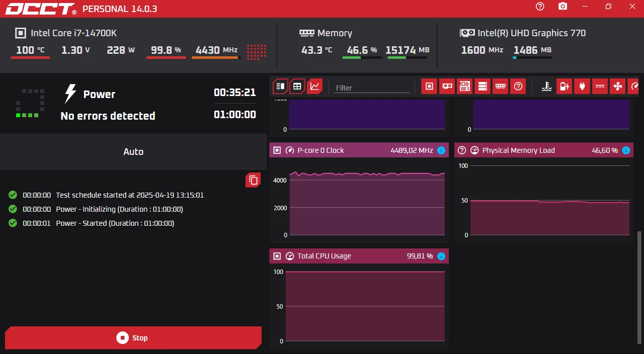Screen dimensions: 644x354
Task: Select the 'Power - Initializing' log entry
Action: coord(119,209)
